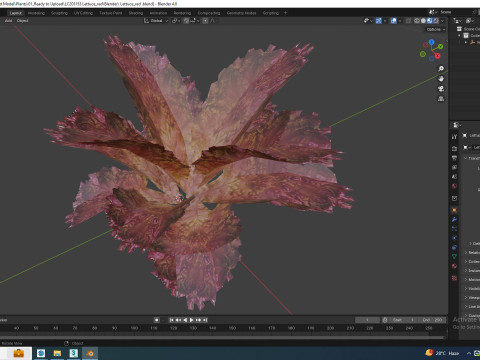The image size is (480, 360).
Task: Open viewport shading options dropdown
Action: [x=442, y=21]
